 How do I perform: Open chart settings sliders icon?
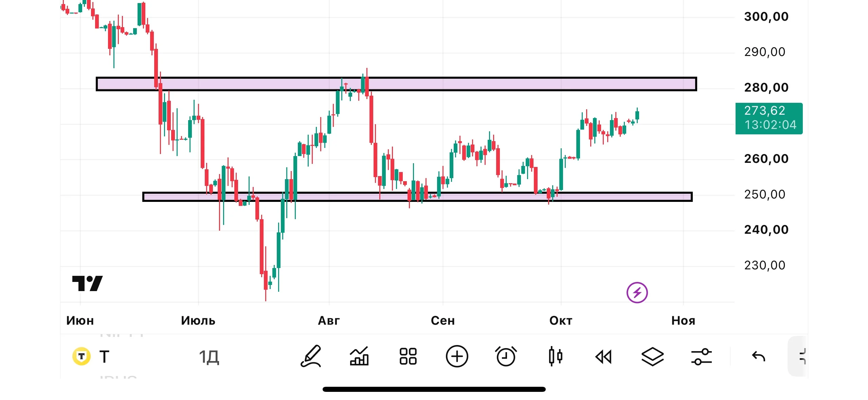(x=701, y=357)
